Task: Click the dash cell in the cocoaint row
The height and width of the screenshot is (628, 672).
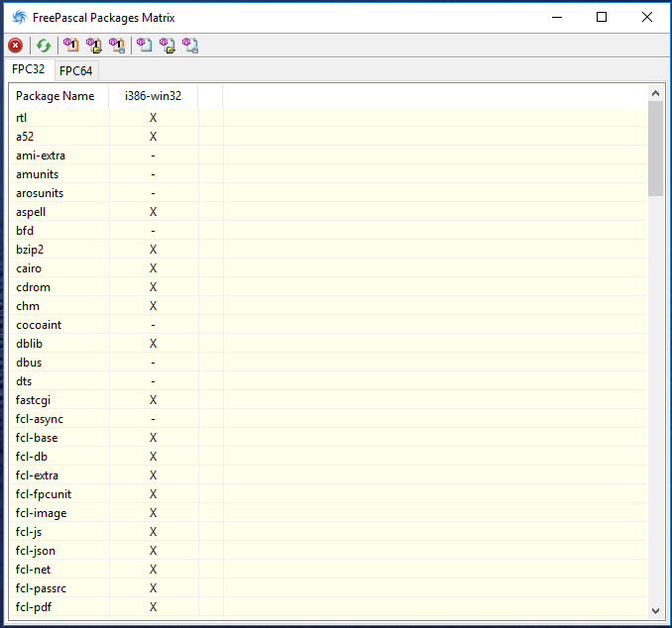Action: 153,325
